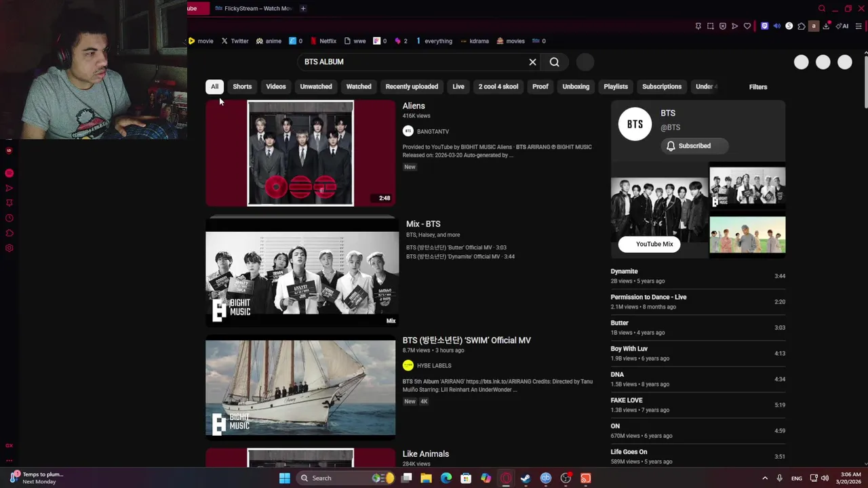Open the everything bookmark folder

pos(433,41)
